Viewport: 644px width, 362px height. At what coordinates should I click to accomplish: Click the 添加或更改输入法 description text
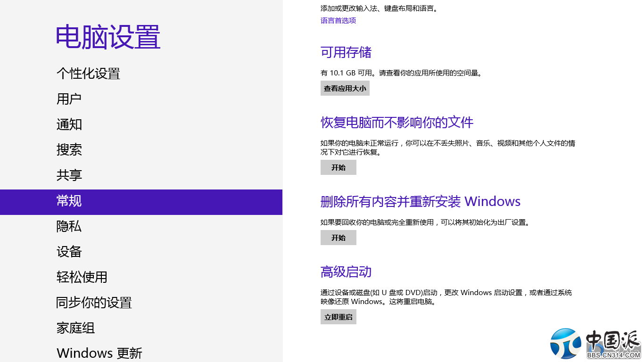[379, 8]
